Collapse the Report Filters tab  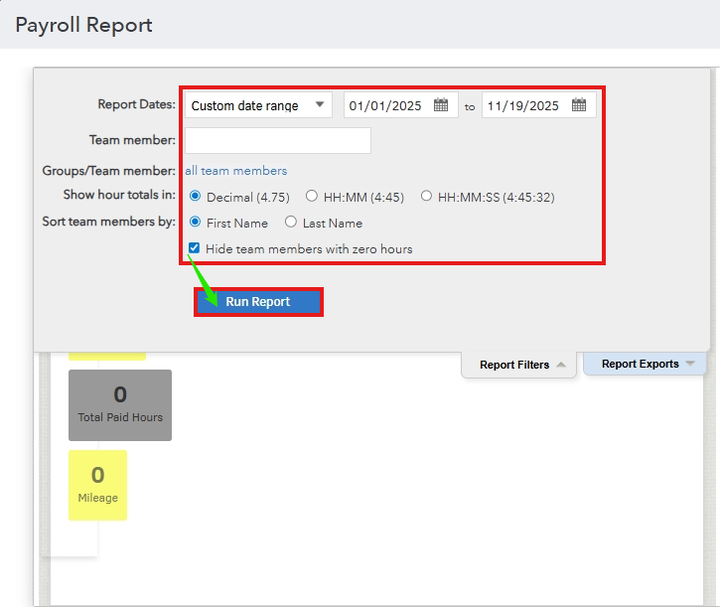[514, 365]
